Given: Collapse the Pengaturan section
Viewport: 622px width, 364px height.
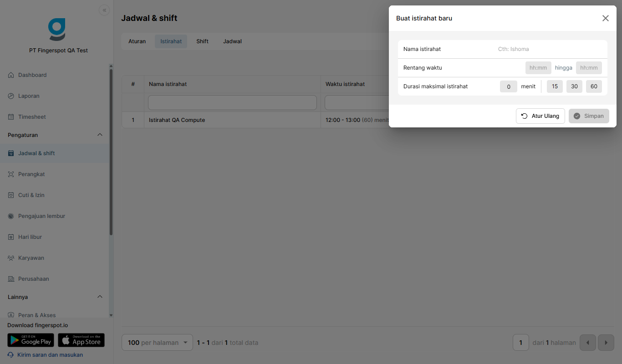Looking at the screenshot, I should tap(100, 135).
